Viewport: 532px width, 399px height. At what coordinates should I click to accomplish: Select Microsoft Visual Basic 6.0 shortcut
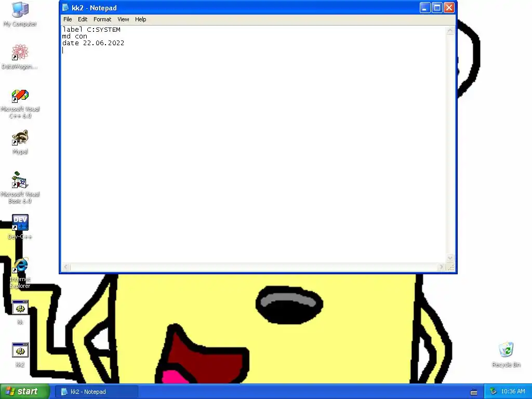(x=20, y=188)
